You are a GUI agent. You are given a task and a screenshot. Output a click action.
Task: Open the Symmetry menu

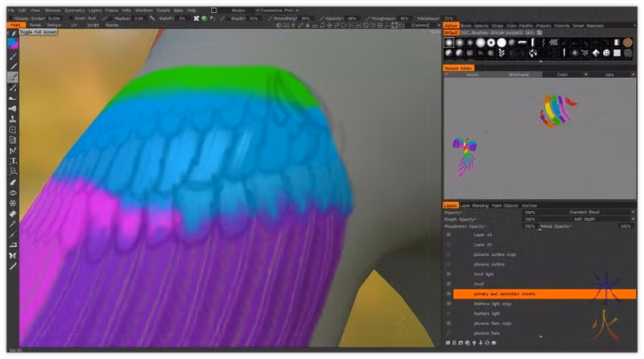pos(75,10)
